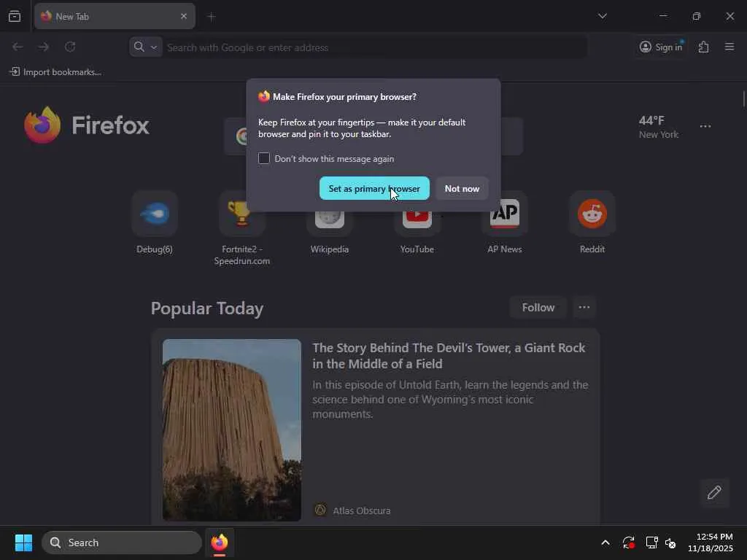
Task: Click the Reload page icon
Action: point(70,47)
